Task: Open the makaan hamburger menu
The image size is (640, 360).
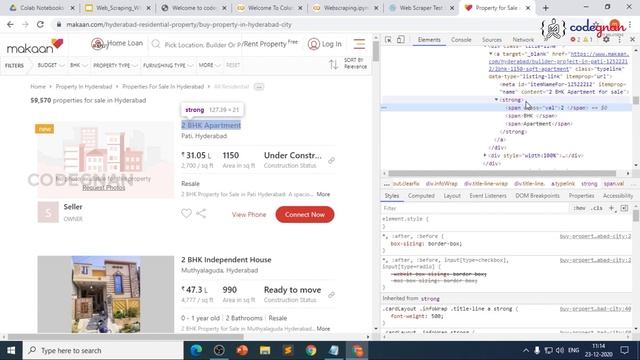Action: [359, 44]
